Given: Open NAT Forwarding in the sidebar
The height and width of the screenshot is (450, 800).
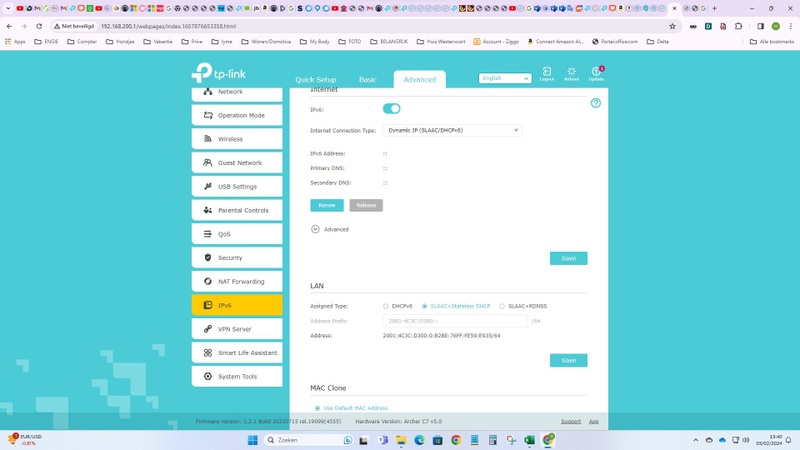Looking at the screenshot, I should [237, 281].
